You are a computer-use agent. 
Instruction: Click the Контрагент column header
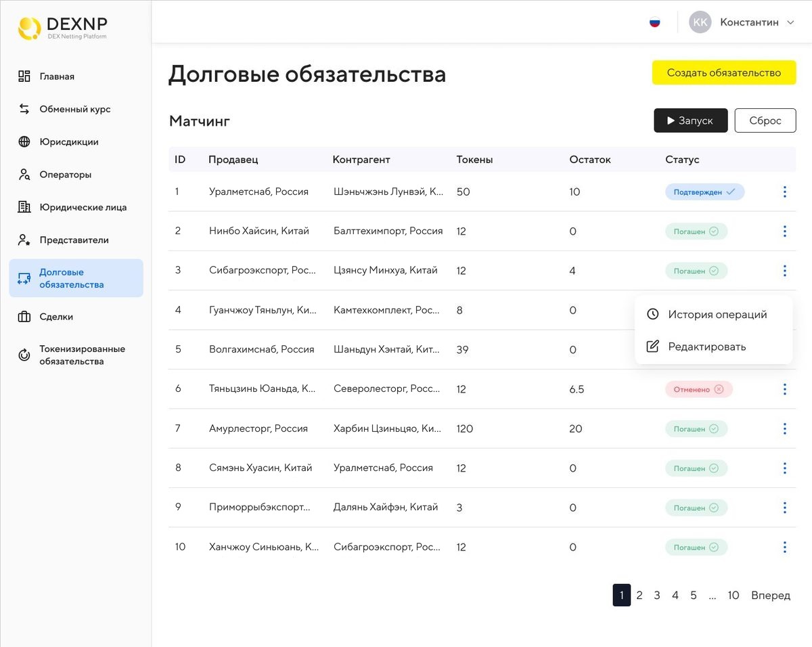pos(361,160)
